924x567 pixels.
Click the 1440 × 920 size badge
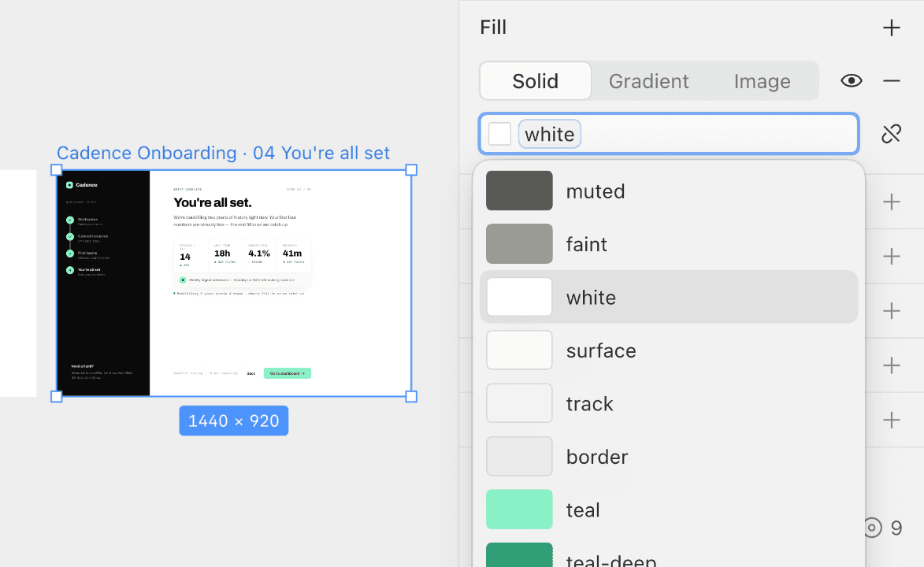coord(234,421)
